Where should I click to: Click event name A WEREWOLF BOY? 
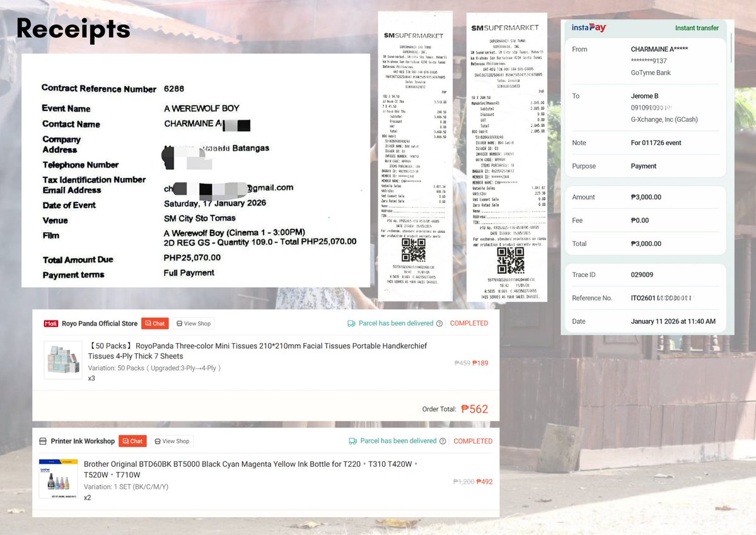pyautogui.click(x=202, y=108)
